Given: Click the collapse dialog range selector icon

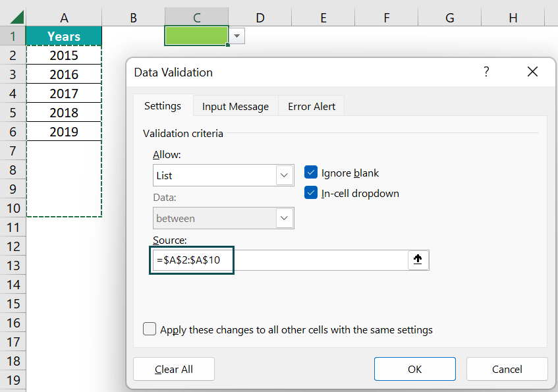Looking at the screenshot, I should 418,260.
